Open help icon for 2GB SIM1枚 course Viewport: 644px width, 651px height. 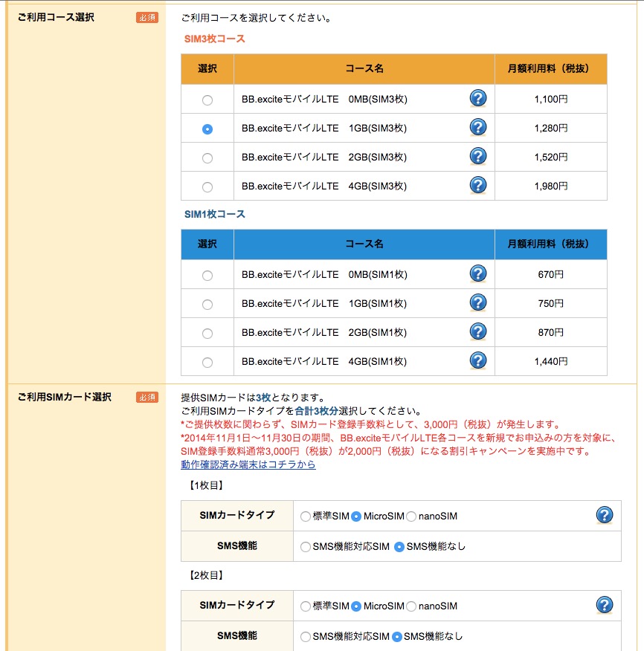coord(478,332)
